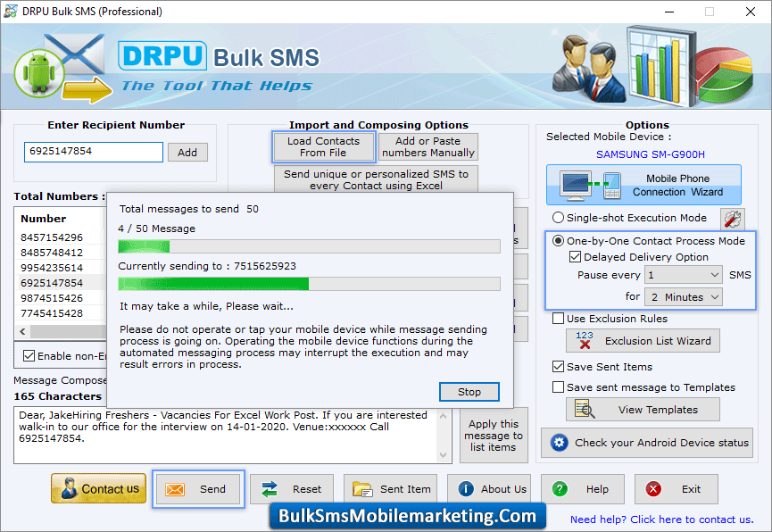Screen dimensions: 772x532
Task: Select Single-shot Execution Mode
Action: pyautogui.click(x=558, y=217)
